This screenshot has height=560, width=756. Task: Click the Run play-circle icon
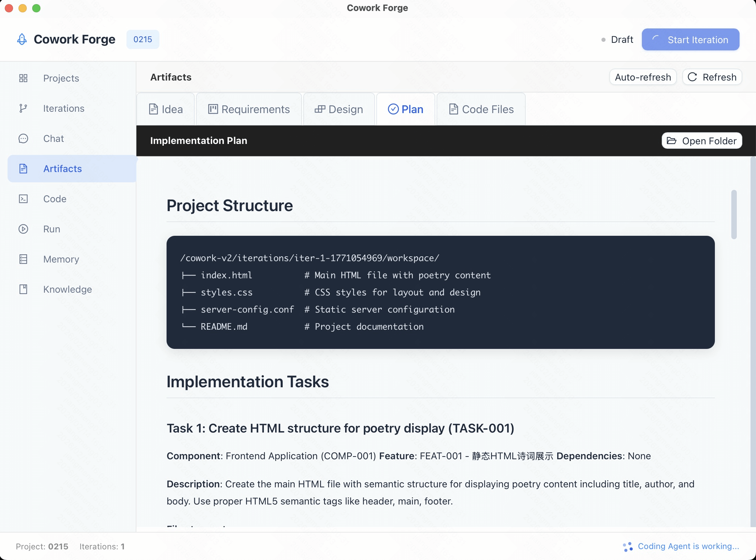[23, 229]
